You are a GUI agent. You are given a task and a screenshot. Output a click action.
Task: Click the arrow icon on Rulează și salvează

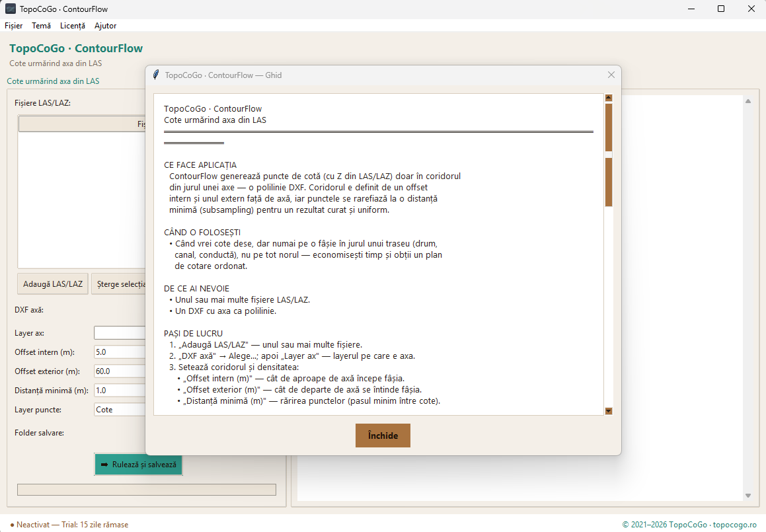click(104, 465)
